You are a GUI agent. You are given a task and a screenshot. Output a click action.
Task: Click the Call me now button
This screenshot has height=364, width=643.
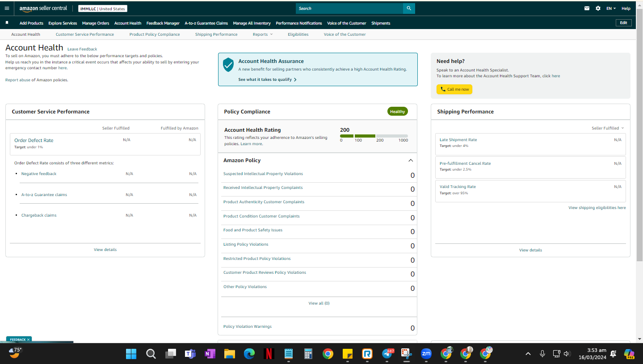[454, 89]
